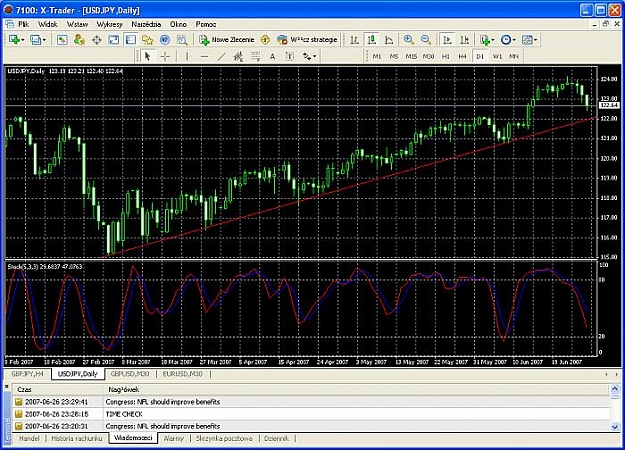
Task: Click the news icon for TIME CHECK row
Action: [x=18, y=414]
